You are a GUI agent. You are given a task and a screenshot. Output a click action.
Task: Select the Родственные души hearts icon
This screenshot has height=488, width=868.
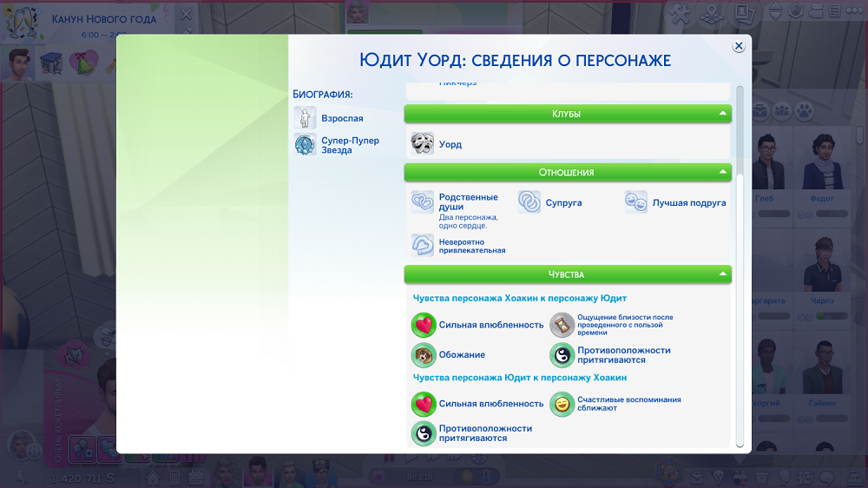click(x=423, y=202)
